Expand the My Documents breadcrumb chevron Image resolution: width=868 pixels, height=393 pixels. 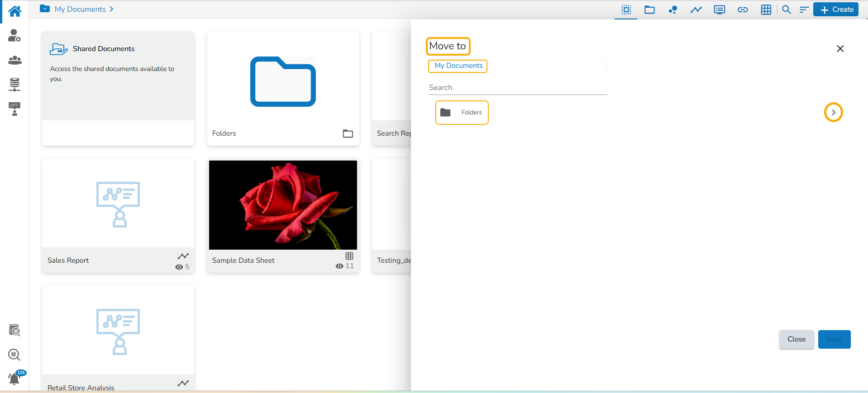[x=111, y=9]
